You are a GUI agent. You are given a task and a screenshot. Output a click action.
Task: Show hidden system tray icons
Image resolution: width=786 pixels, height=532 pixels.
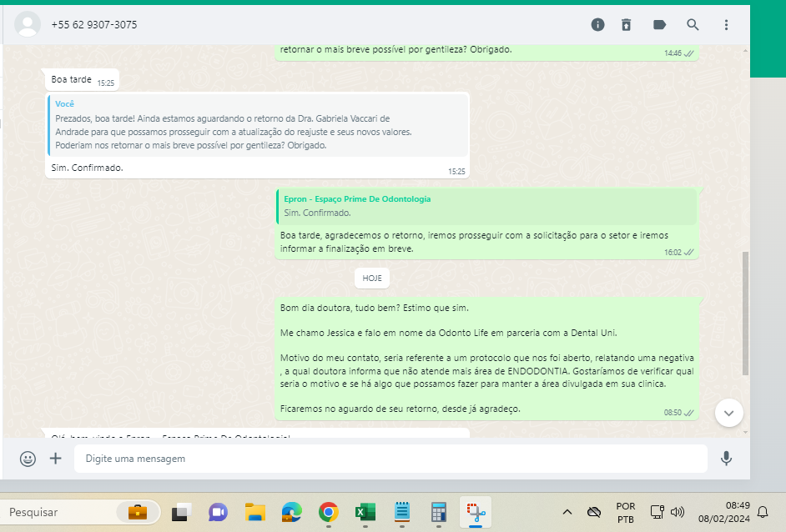(x=567, y=512)
